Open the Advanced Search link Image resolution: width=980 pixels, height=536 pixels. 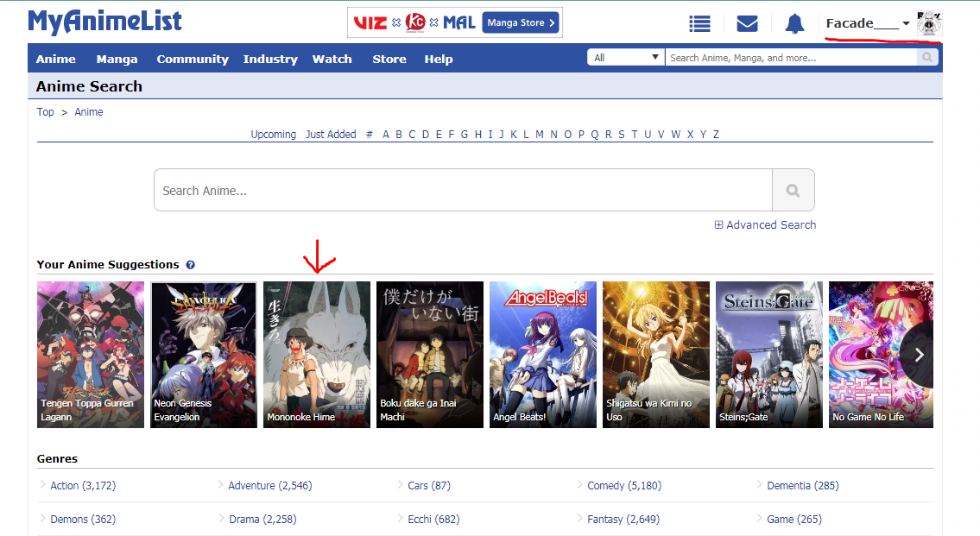(x=771, y=225)
